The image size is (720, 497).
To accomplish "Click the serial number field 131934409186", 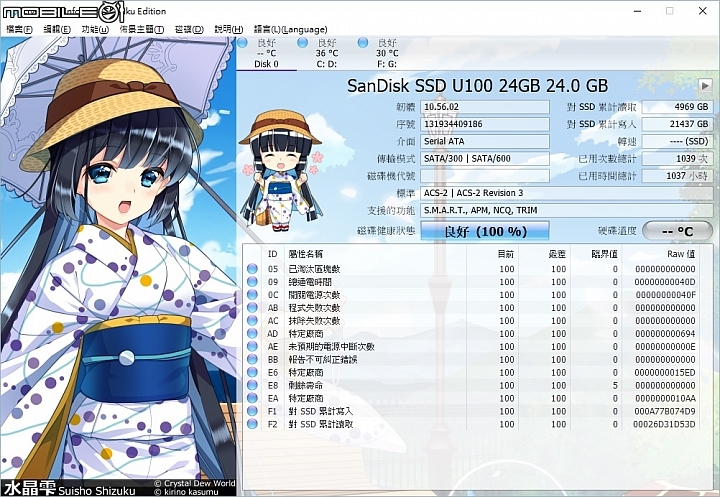I will coord(485,124).
